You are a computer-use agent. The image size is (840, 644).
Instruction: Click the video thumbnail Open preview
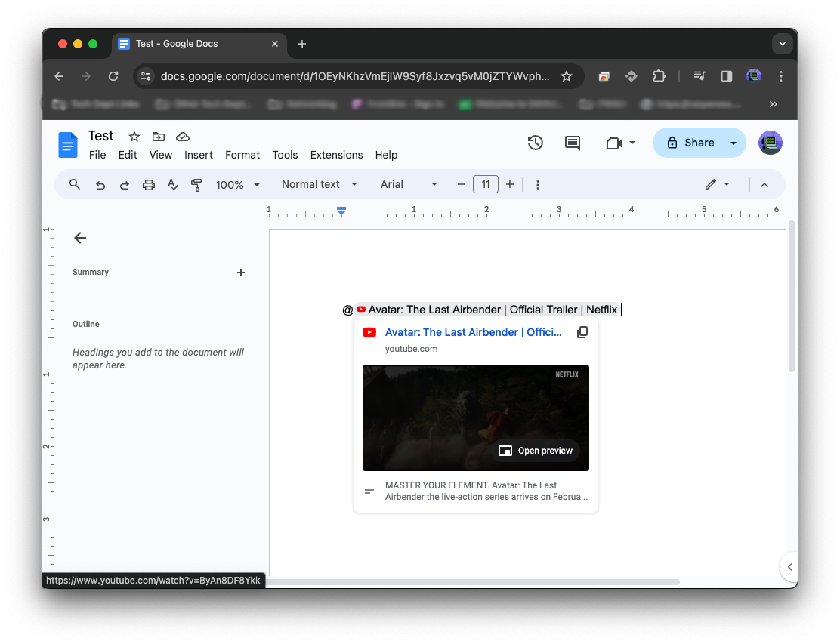pyautogui.click(x=536, y=451)
